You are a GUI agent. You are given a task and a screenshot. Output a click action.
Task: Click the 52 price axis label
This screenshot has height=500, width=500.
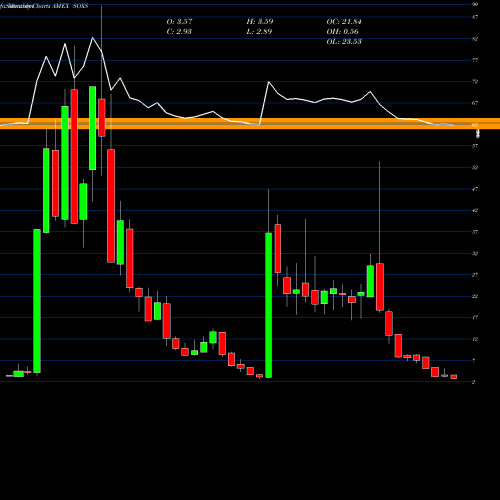475,168
